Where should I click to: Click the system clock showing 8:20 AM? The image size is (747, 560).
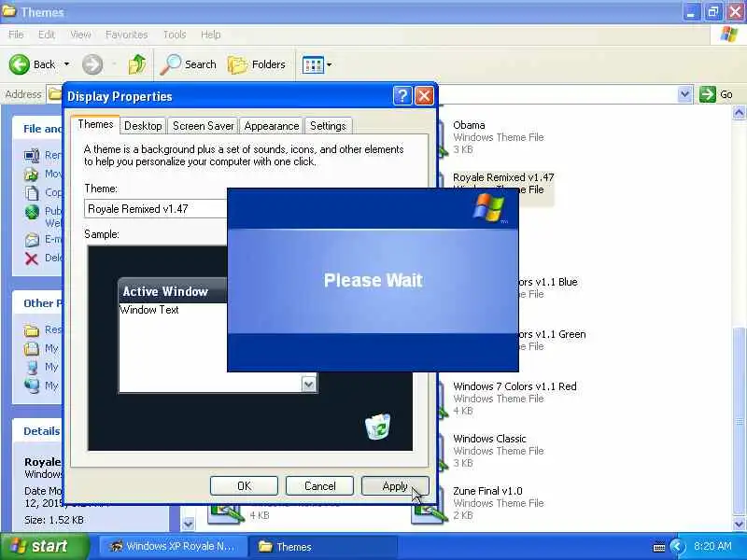coord(712,546)
